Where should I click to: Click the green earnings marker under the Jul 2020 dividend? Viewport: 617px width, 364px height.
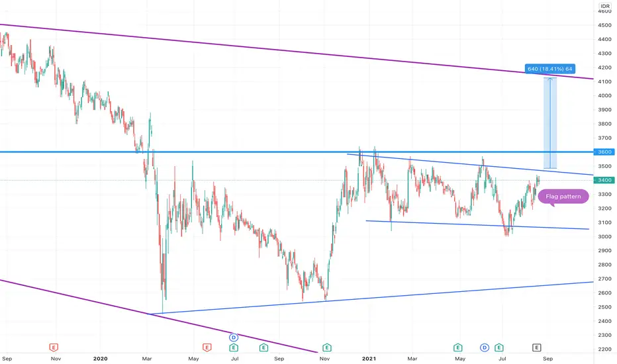pos(234,347)
